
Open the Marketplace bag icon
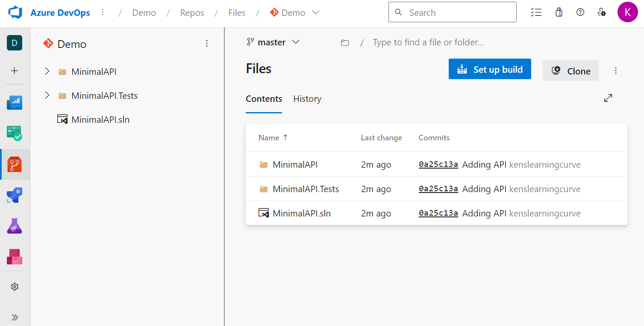(x=559, y=12)
